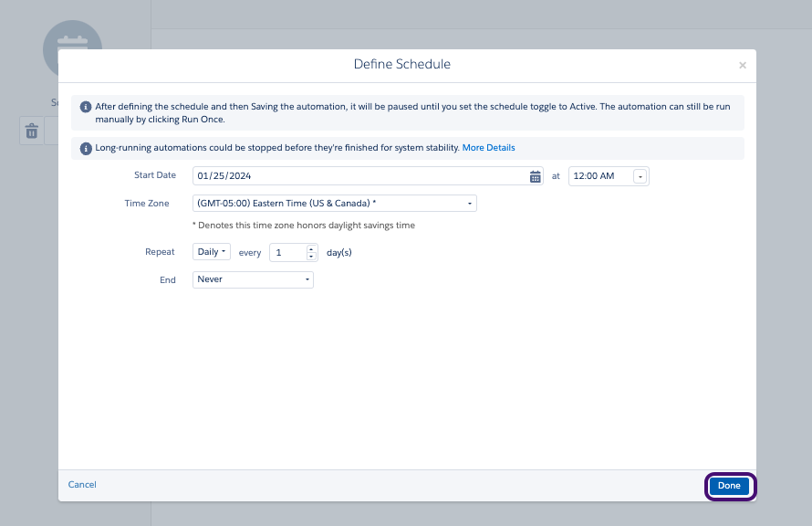Click Done to confirm the schedule
This screenshot has height=526, width=812.
coord(729,486)
